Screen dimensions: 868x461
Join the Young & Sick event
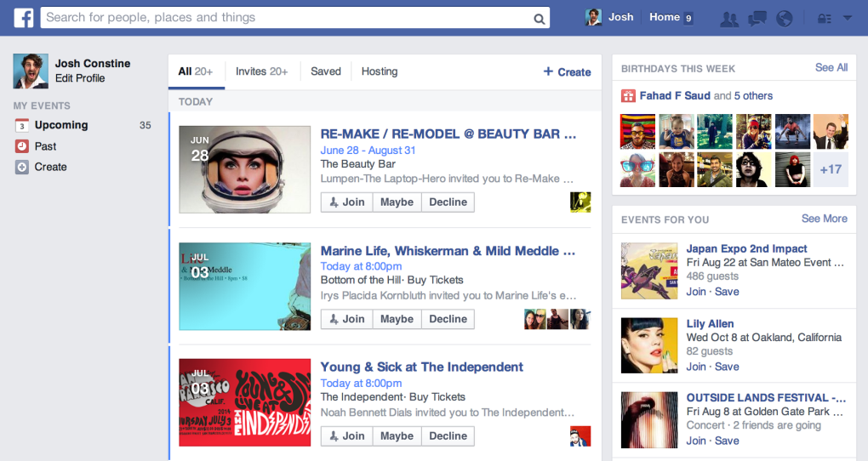[x=347, y=435]
